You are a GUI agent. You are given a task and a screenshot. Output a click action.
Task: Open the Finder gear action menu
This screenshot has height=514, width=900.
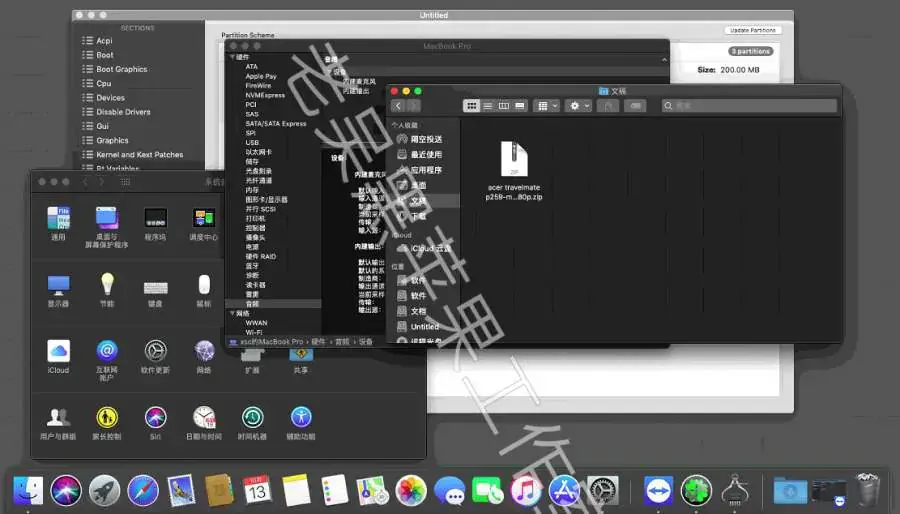pos(577,106)
